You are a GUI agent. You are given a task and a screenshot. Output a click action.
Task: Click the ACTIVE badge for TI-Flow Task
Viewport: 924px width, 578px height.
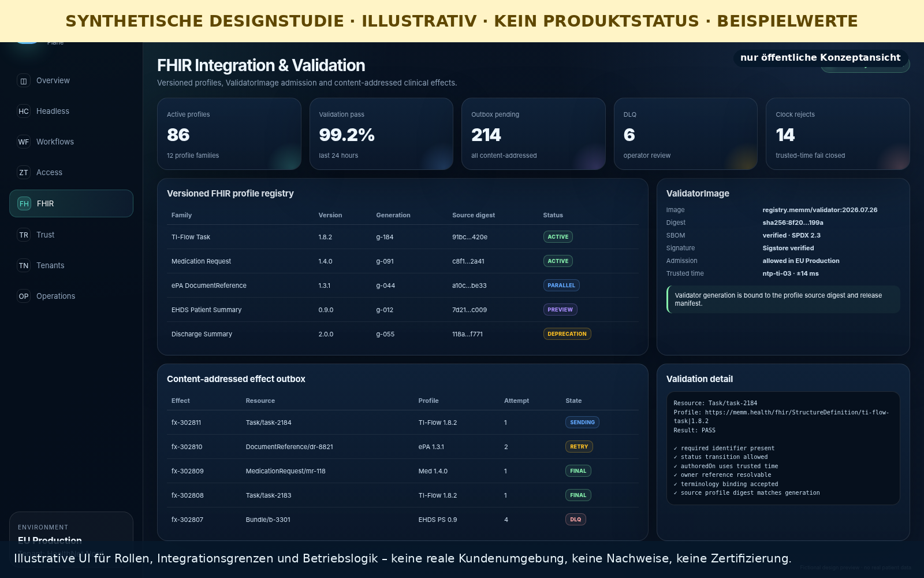pos(558,237)
